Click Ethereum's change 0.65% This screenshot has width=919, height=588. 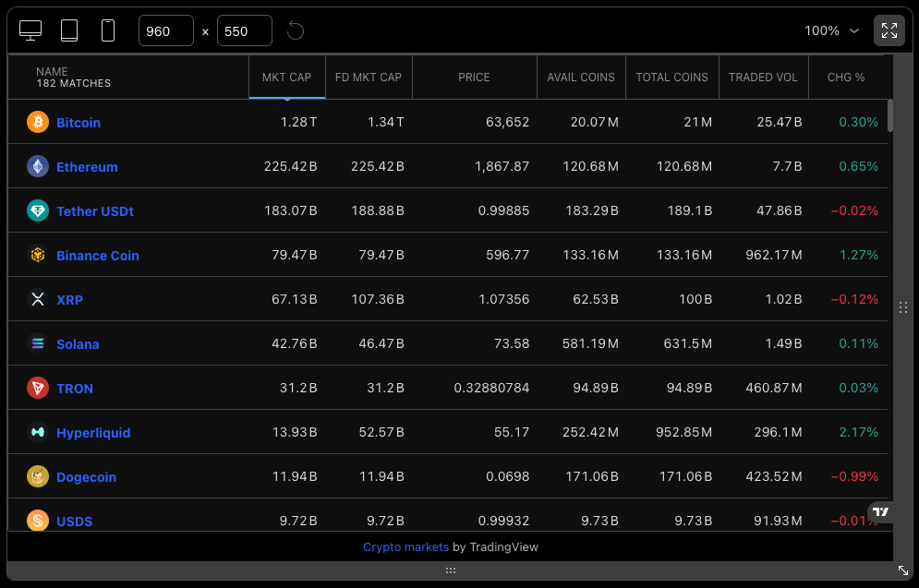(859, 166)
